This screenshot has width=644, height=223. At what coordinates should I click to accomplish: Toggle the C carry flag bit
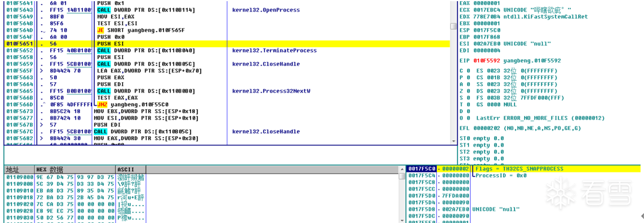[x=468, y=71]
